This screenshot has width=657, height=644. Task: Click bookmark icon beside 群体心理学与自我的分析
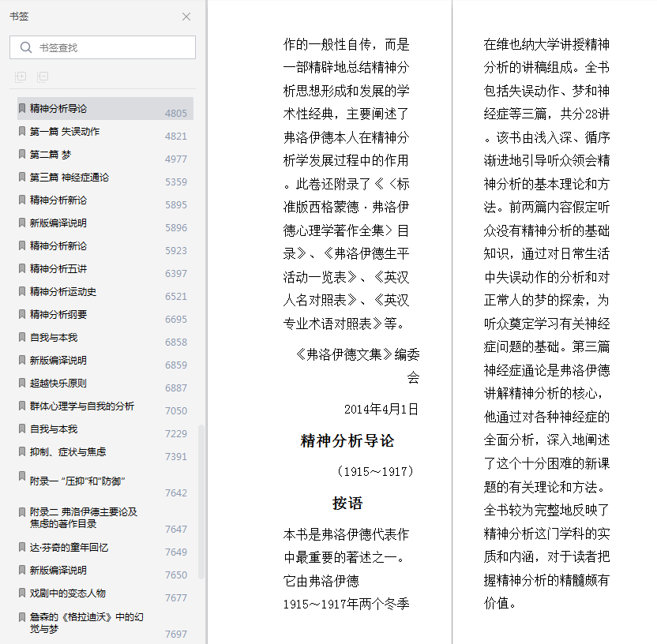tap(22, 406)
